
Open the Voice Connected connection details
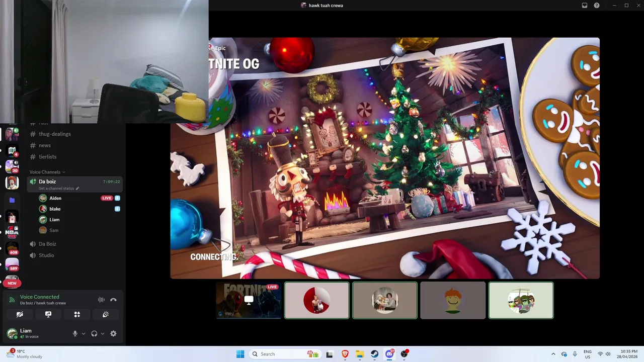pos(40,297)
